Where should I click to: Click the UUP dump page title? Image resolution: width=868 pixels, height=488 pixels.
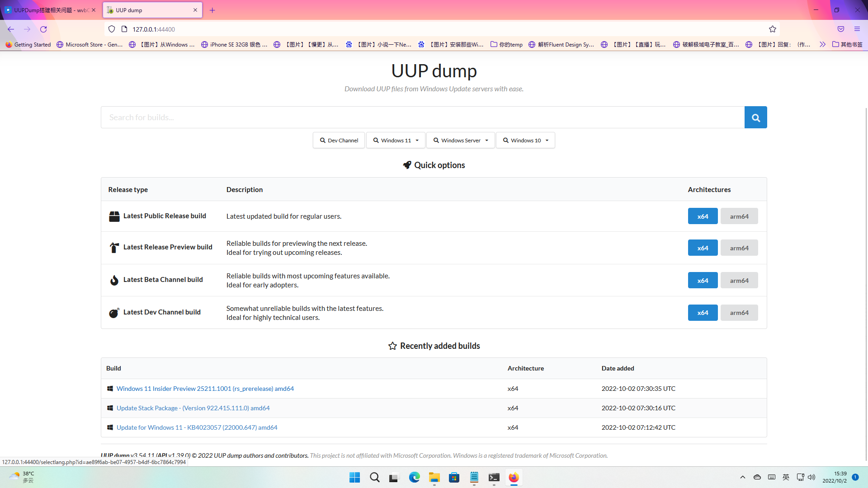434,71
